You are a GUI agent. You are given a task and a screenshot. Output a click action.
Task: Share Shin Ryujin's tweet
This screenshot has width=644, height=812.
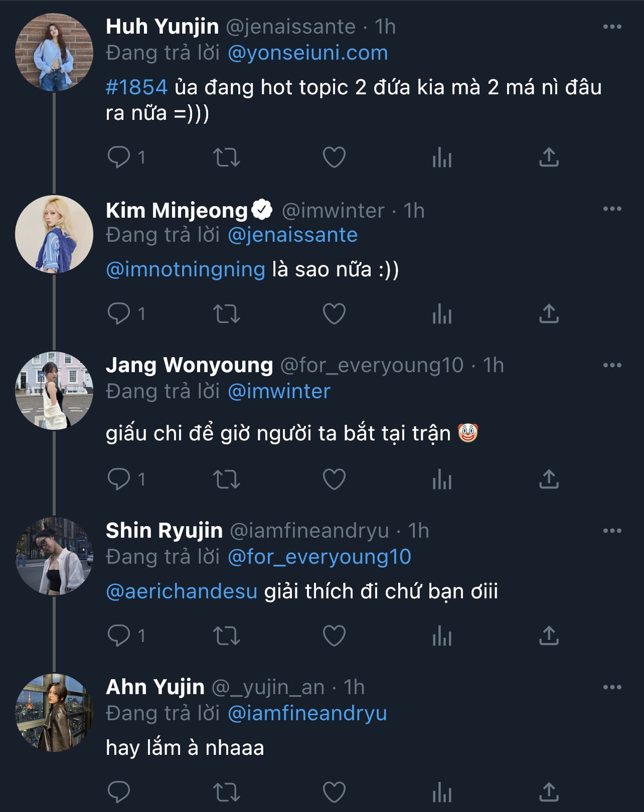pos(549,636)
